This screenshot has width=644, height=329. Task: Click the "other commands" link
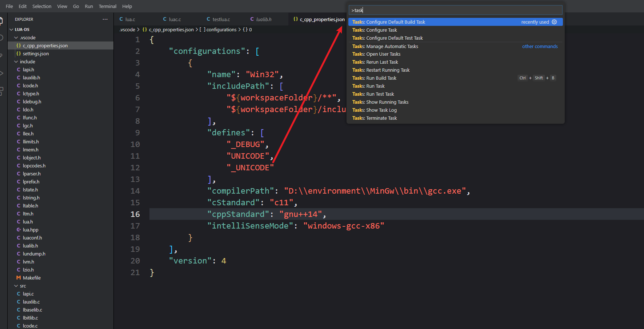[x=540, y=46]
